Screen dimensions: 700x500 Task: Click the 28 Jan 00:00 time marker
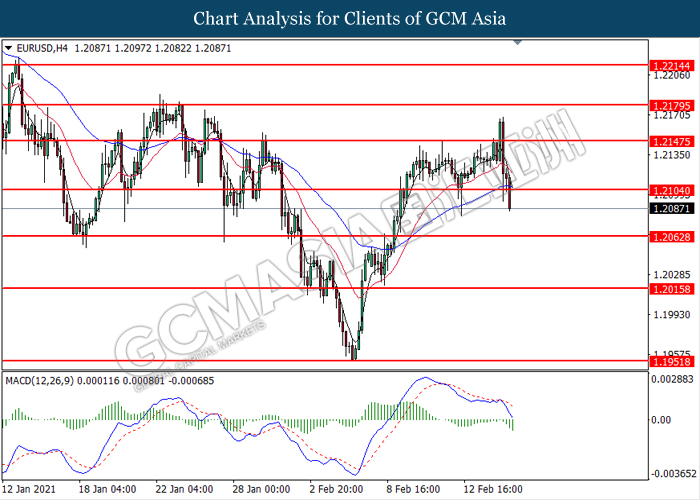(262, 489)
